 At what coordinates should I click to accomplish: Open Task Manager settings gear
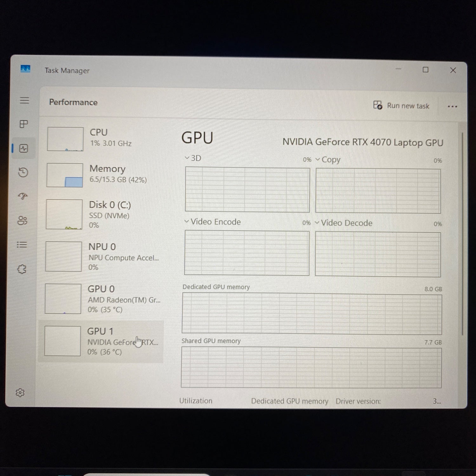click(x=20, y=393)
